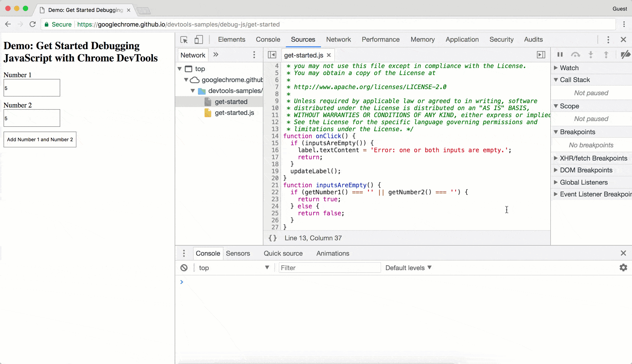This screenshot has height=364, width=632.
Task: Click the device toolbar toggle icon
Action: point(198,39)
